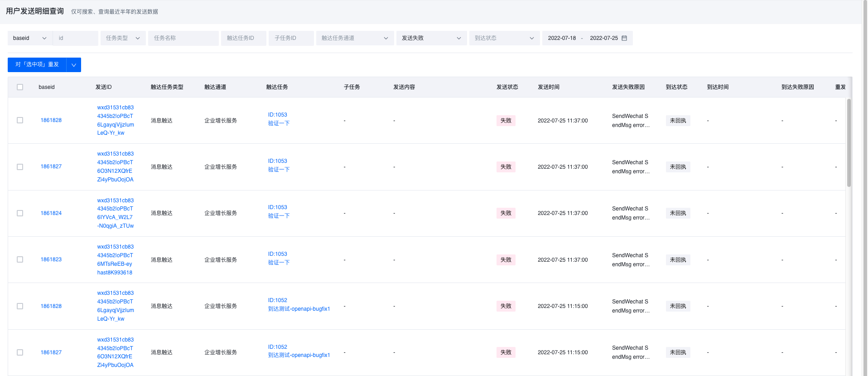The image size is (868, 376).
Task: Open baseid 1861828 link in 11:15:00 row
Action: [x=51, y=306]
